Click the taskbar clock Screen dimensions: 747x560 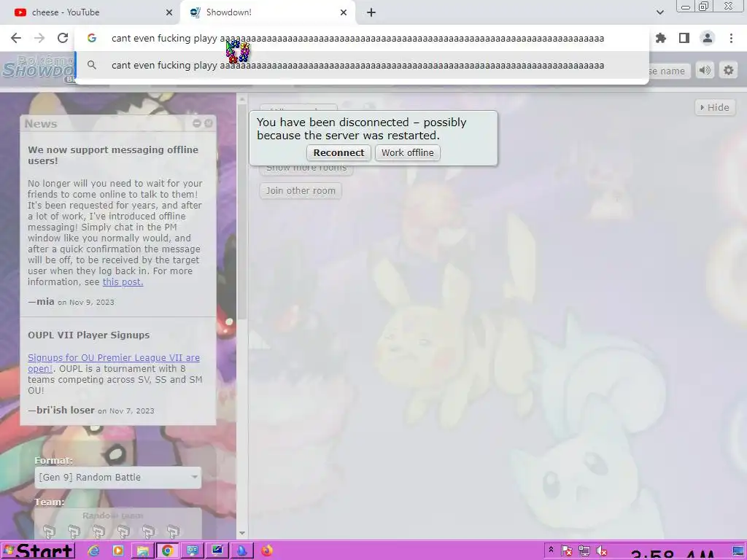pos(672,554)
